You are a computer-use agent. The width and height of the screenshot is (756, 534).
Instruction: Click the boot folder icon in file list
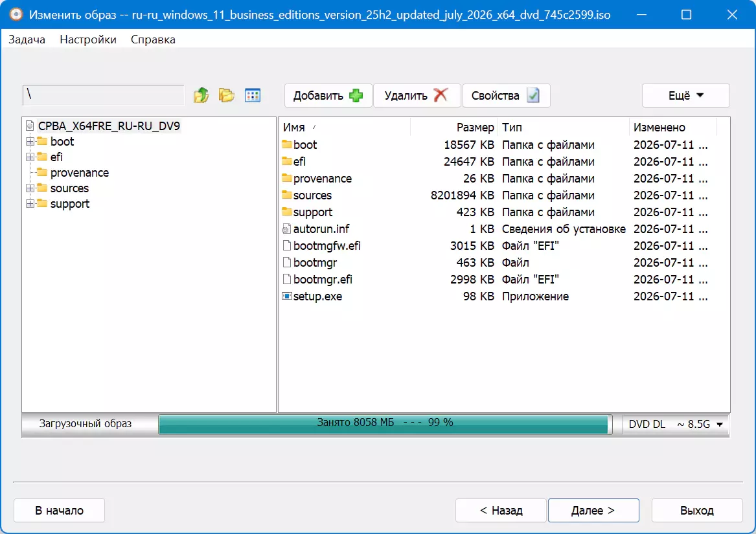point(287,144)
